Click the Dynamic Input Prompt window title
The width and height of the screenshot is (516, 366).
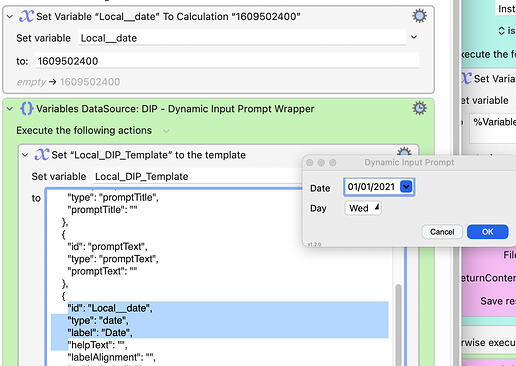click(409, 162)
